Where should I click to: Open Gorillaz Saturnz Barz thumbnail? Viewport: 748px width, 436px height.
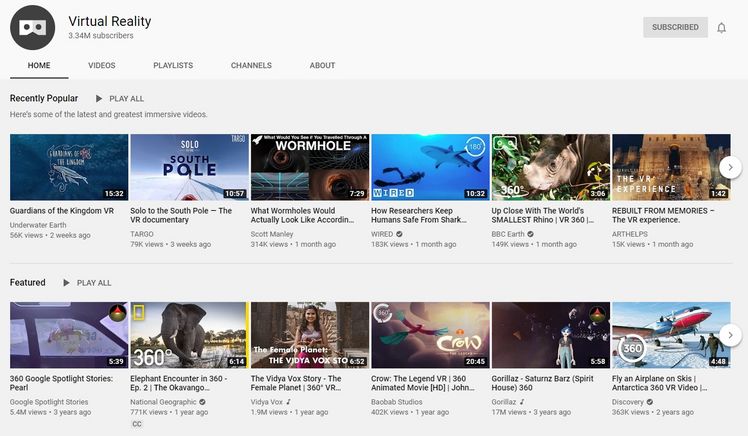pyautogui.click(x=551, y=335)
